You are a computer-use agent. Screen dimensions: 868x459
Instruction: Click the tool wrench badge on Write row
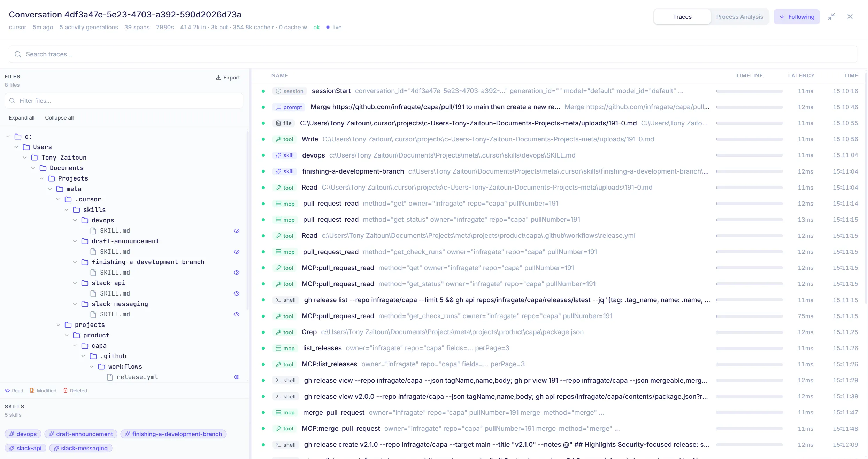tap(284, 139)
